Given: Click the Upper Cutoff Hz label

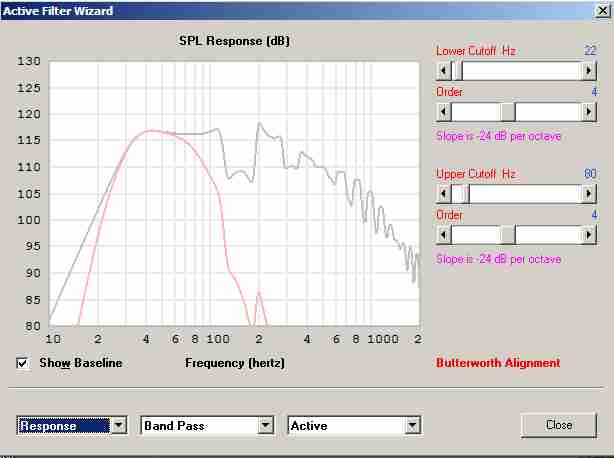Looking at the screenshot, I should 476,173.
